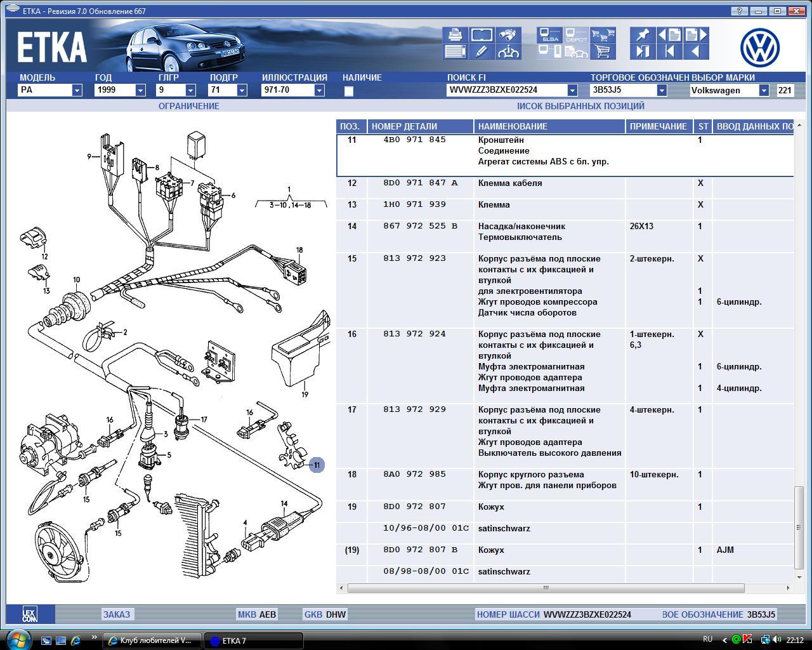Image resolution: width=812 pixels, height=650 pixels.
Task: Click the ЗАКАЗ button in status bar
Action: 117,614
